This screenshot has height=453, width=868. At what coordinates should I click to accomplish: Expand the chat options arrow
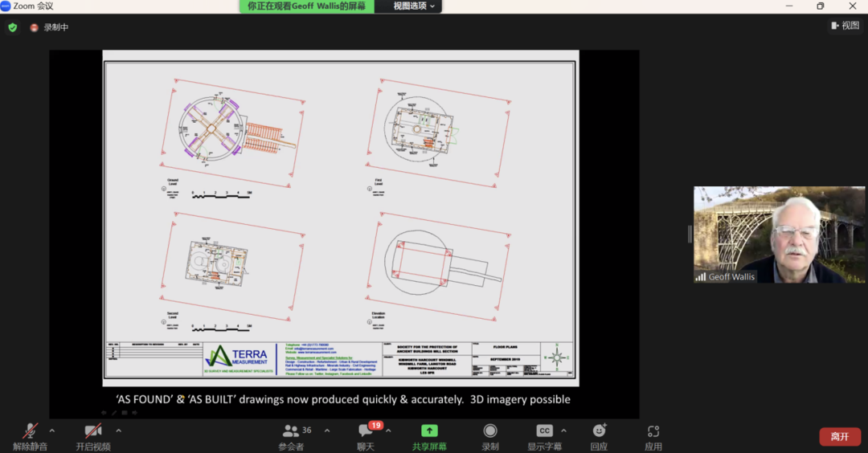(389, 431)
